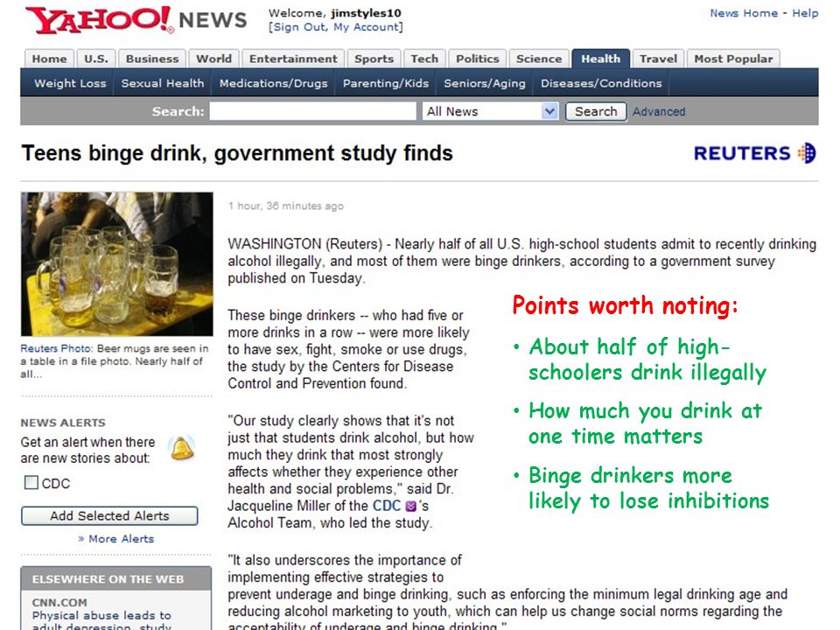Open the Diseases/Conditions subsection
The width and height of the screenshot is (840, 630).
coord(601,84)
